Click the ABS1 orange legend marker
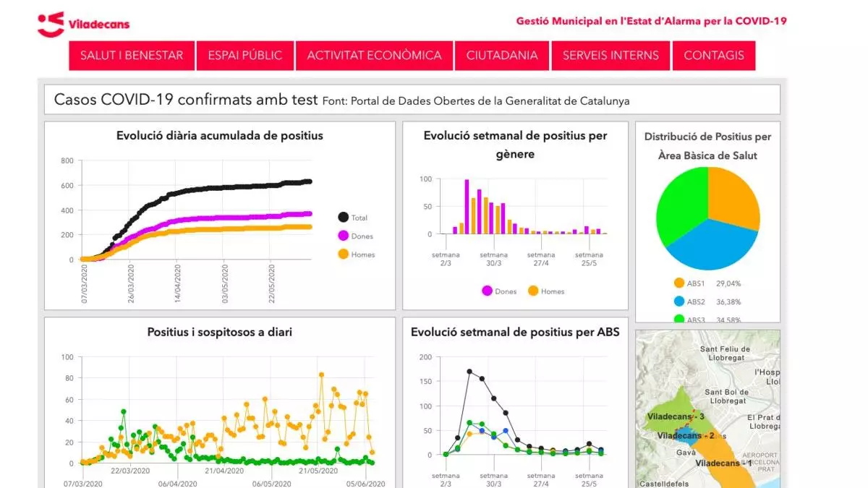Screen dimensions: 868x488 click(678, 283)
